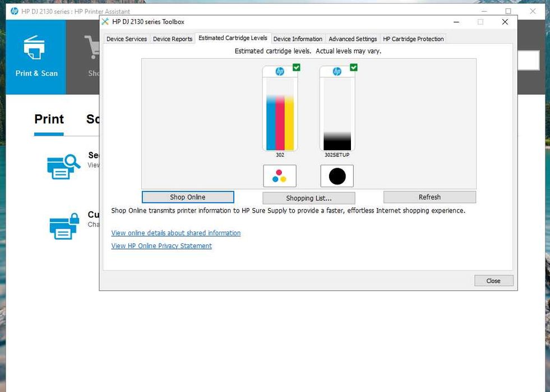550x392 pixels.
Task: Click the HP logo on the 302SETUP cartridge
Action: [337, 72]
